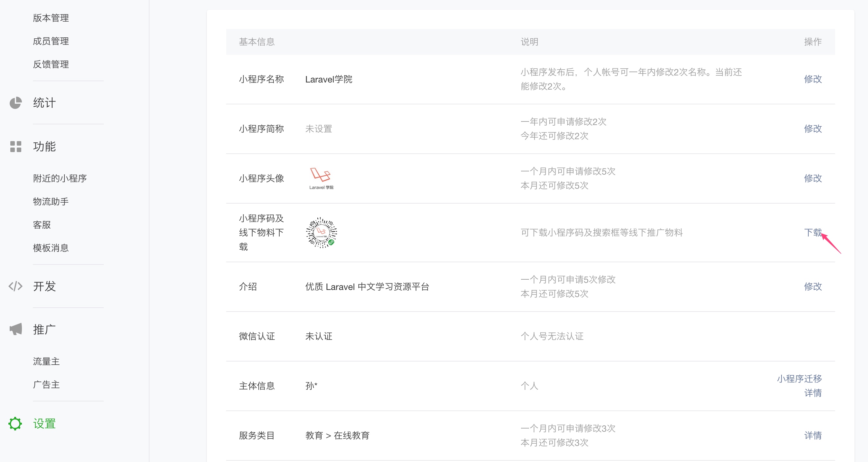Screen dimensions: 868x462
Task: Select 附近的小程序 in sidebar
Action: [60, 178]
